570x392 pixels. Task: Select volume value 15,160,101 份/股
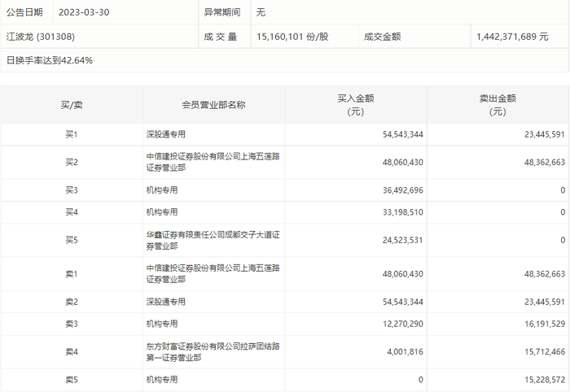point(292,37)
